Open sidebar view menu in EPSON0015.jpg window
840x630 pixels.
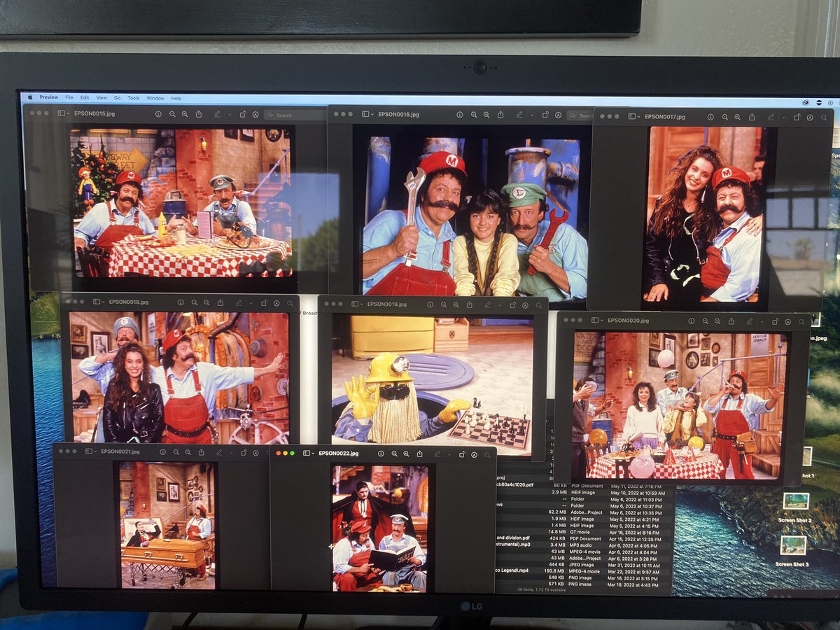coord(65,113)
